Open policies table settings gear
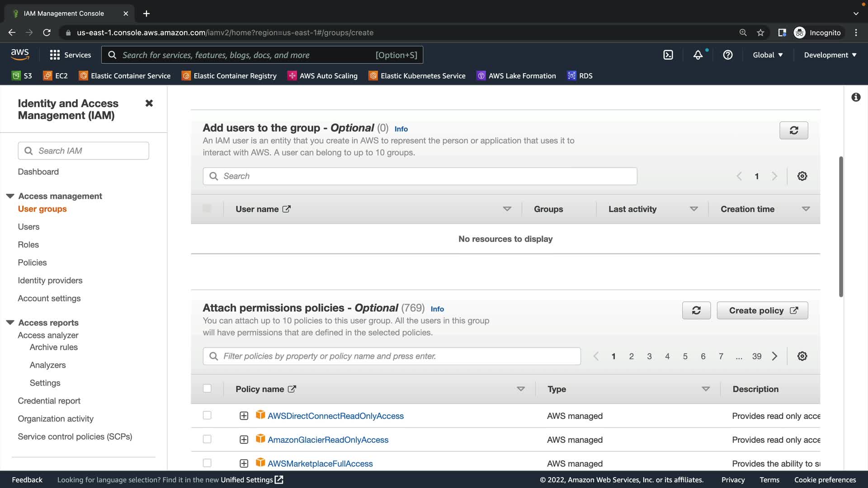 tap(802, 356)
